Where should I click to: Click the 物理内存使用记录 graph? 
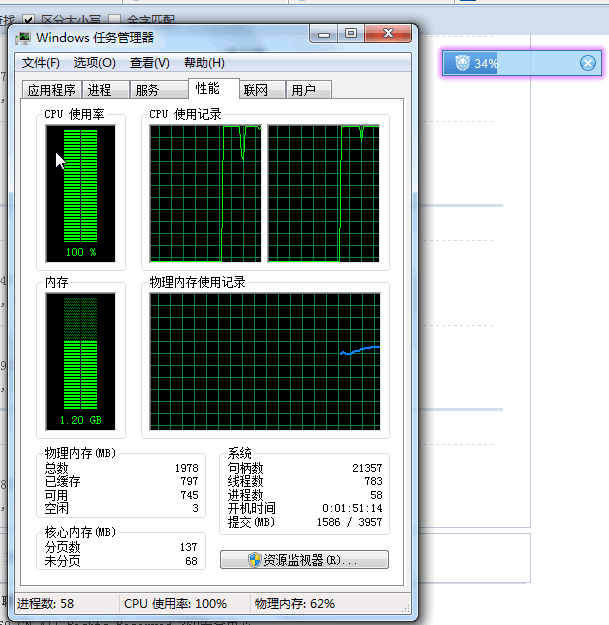pyautogui.click(x=265, y=362)
